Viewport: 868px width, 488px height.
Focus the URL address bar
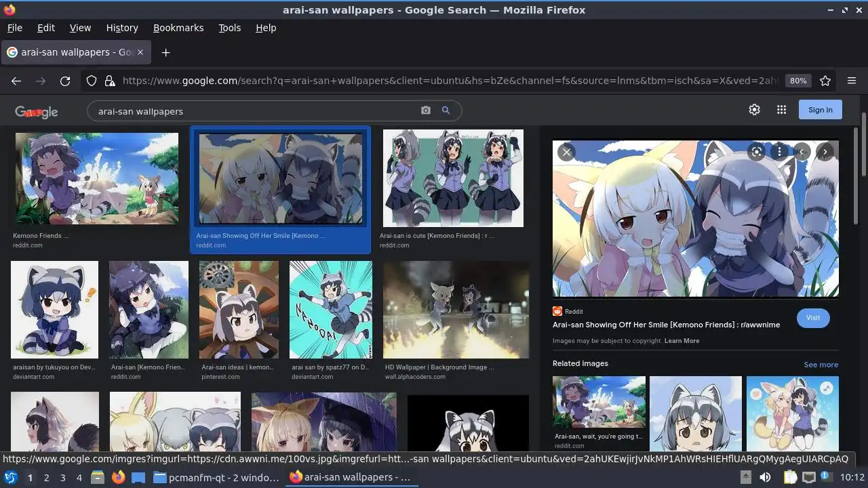click(451, 81)
